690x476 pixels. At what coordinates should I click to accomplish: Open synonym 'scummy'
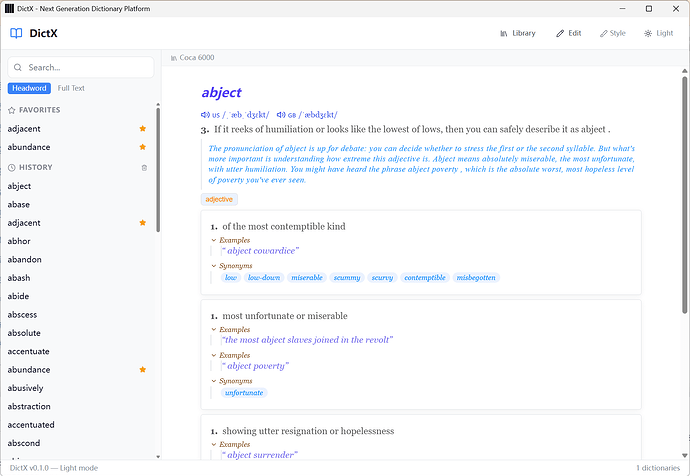pyautogui.click(x=347, y=278)
